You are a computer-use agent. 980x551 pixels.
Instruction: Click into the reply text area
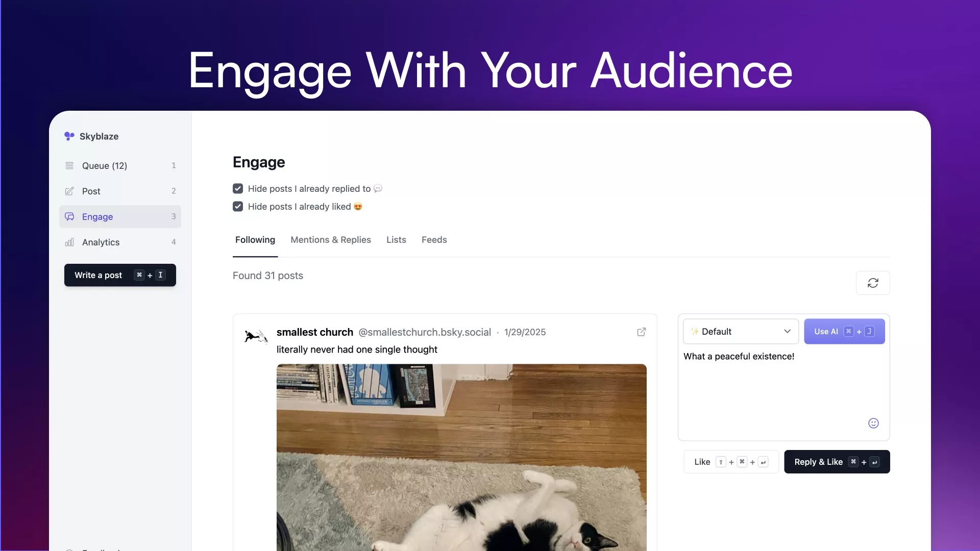tap(771, 388)
